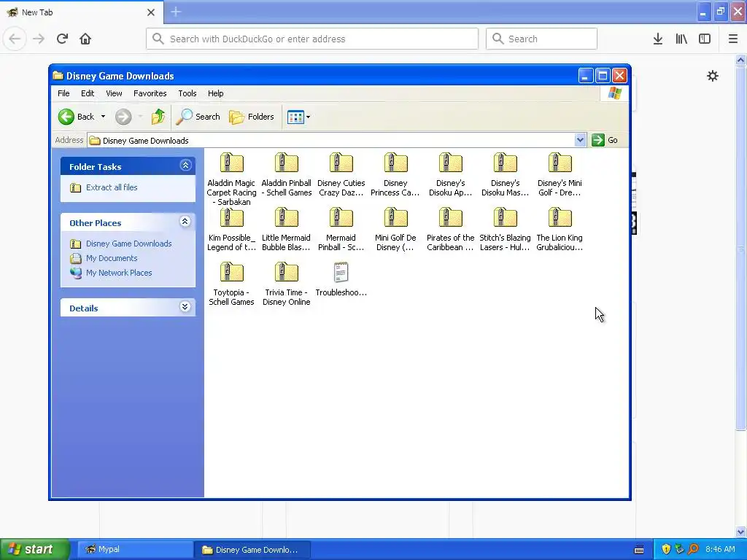
Task: Expand the Address bar dropdown
Action: [x=580, y=140]
